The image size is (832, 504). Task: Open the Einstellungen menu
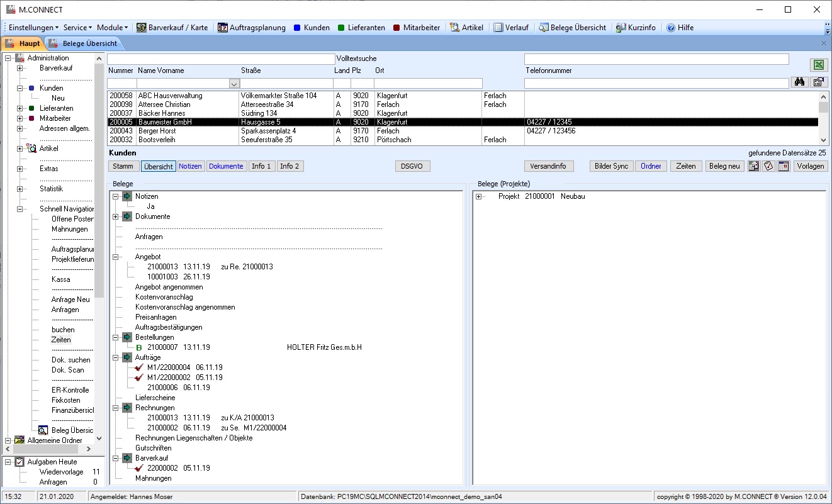(x=33, y=28)
